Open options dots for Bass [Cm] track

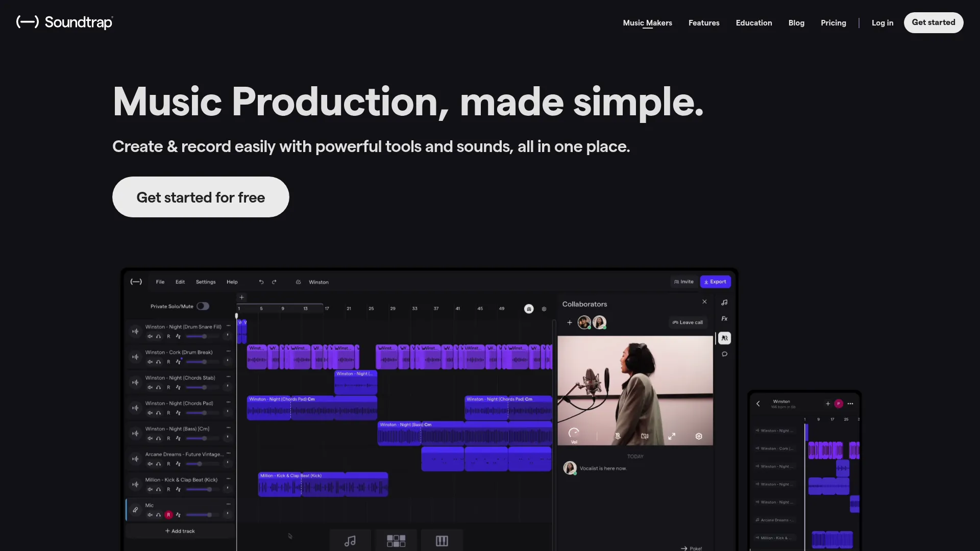228,428
